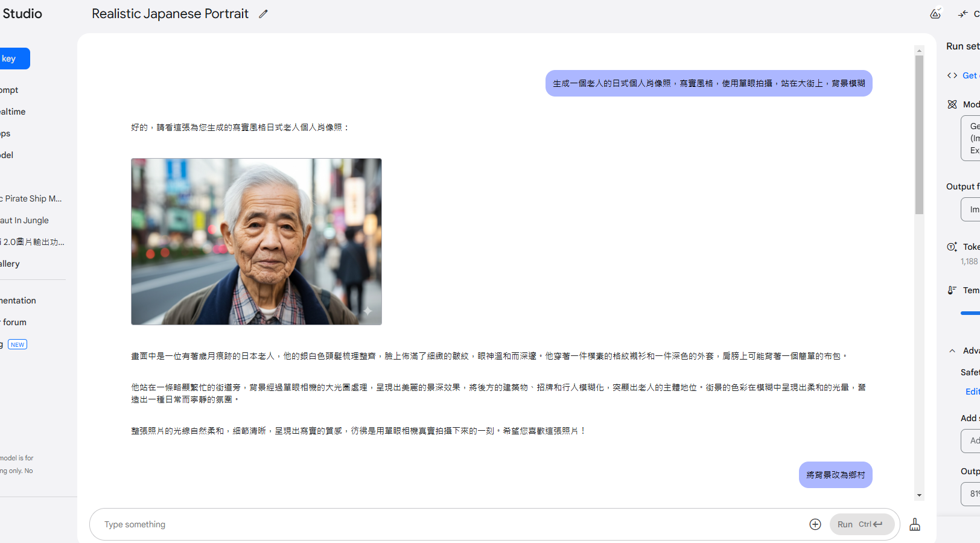Click the Edit safety settings link

(x=972, y=392)
